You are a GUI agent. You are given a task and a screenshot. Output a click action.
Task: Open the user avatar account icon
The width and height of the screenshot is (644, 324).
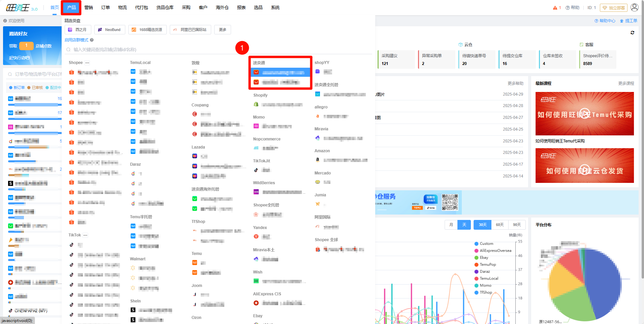point(634,7)
